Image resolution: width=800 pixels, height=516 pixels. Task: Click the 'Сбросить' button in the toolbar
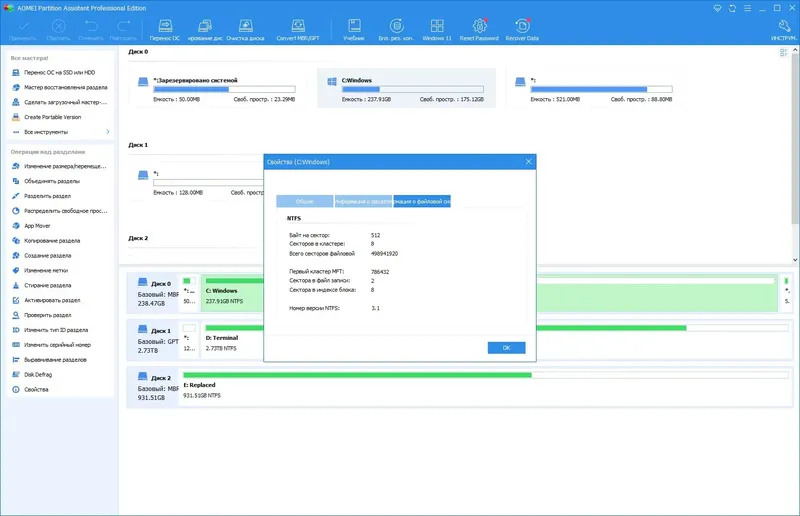(x=58, y=30)
